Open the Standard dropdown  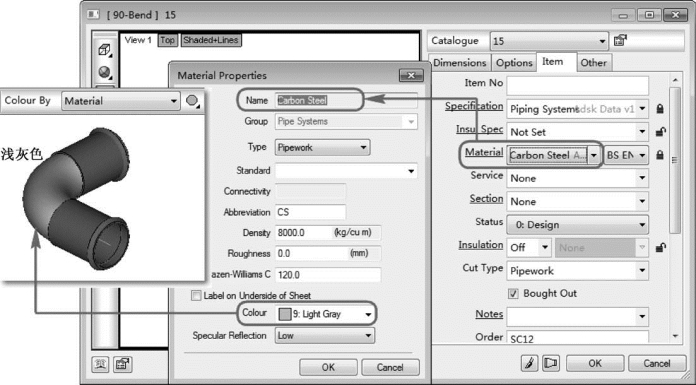pyautogui.click(x=346, y=171)
